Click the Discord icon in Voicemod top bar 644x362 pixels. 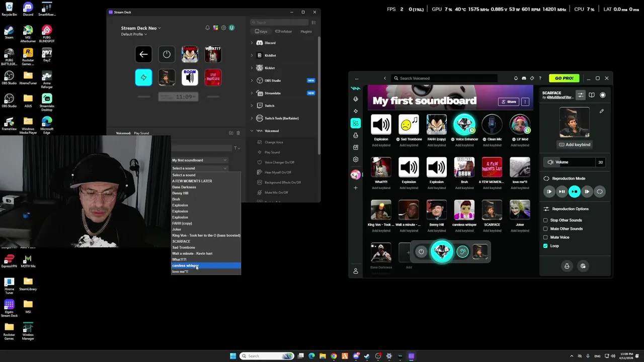click(524, 78)
